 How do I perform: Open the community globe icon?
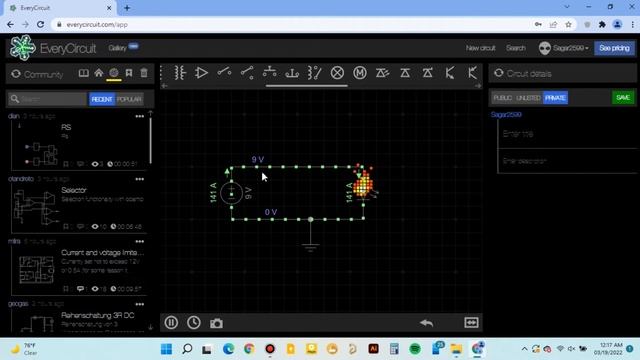point(114,73)
